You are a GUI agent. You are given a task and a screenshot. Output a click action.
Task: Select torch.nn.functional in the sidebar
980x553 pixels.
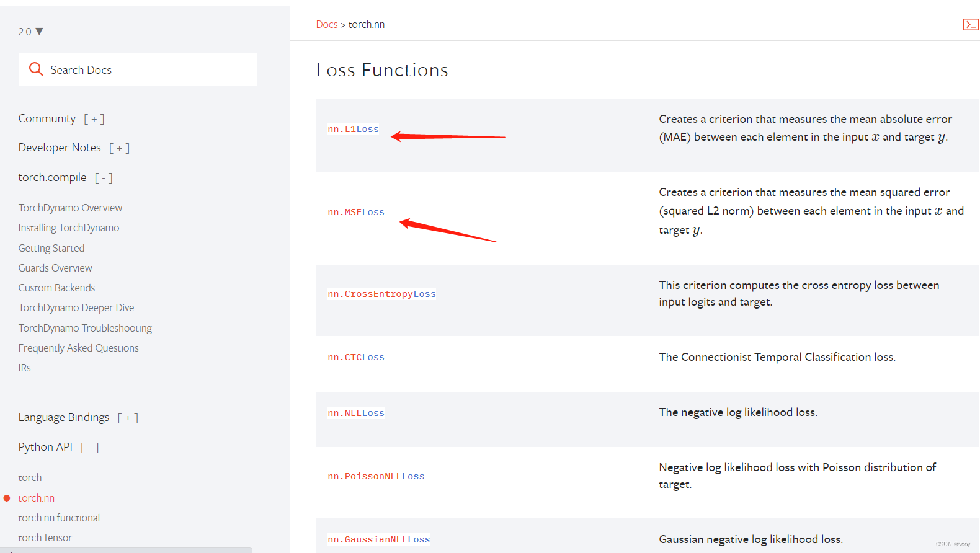(59, 518)
